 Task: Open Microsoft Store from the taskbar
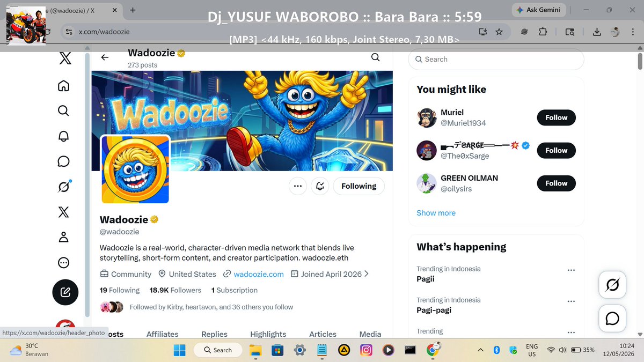point(277,350)
